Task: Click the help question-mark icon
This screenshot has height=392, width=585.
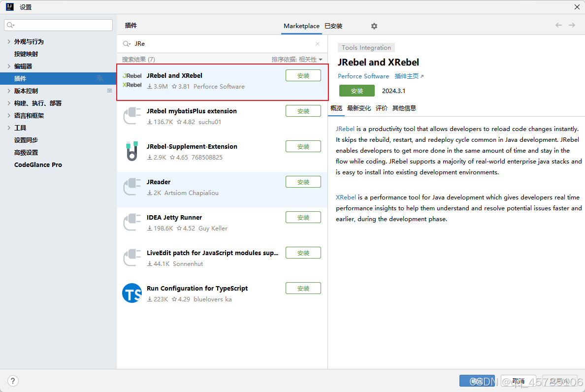Action: click(x=12, y=381)
